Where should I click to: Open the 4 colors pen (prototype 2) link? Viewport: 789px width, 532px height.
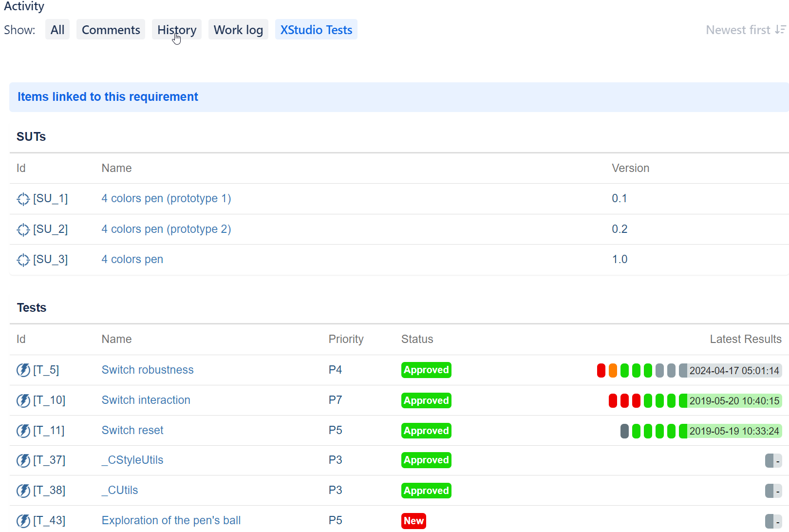(166, 229)
